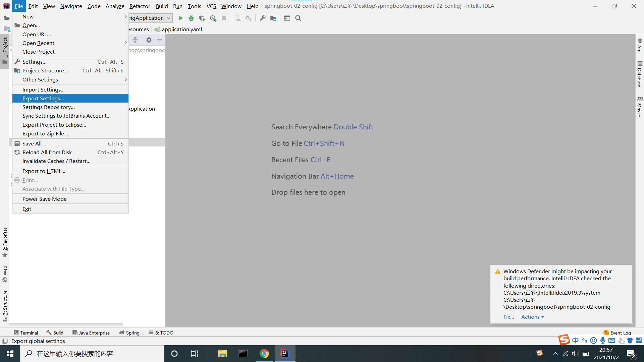
Task: Select Save All menu entry
Action: click(x=70, y=143)
